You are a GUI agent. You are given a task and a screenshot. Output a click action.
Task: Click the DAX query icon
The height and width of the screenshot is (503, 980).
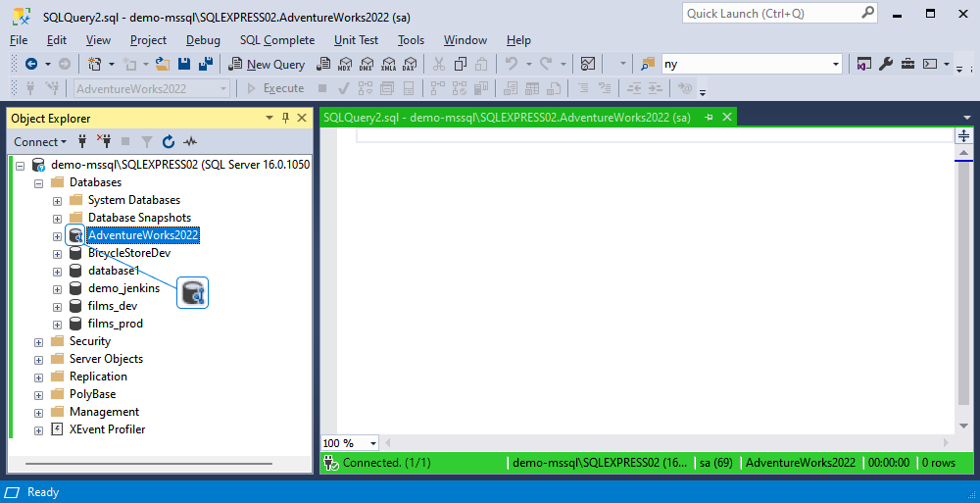[x=410, y=64]
